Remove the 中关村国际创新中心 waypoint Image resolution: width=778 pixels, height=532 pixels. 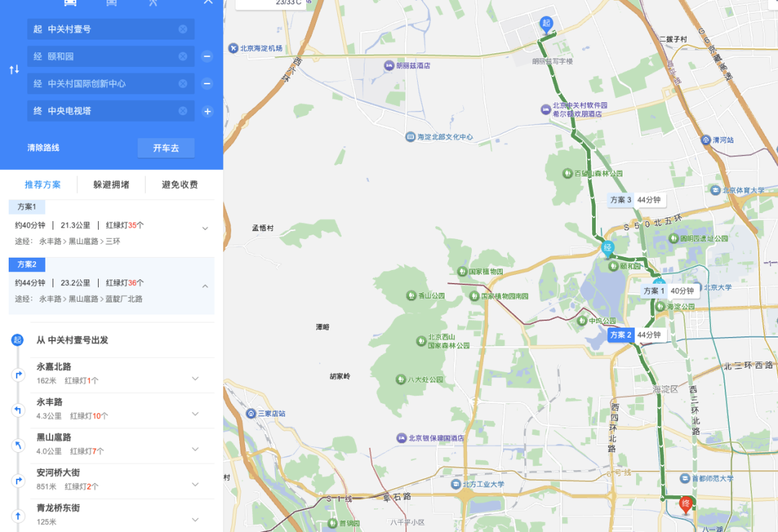click(x=207, y=84)
